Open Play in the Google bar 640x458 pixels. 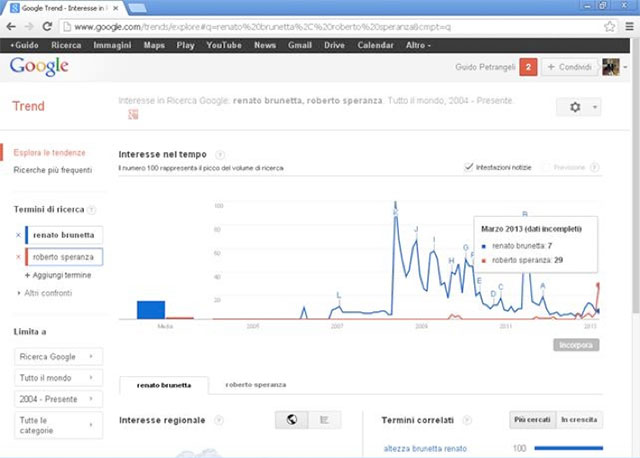click(185, 45)
